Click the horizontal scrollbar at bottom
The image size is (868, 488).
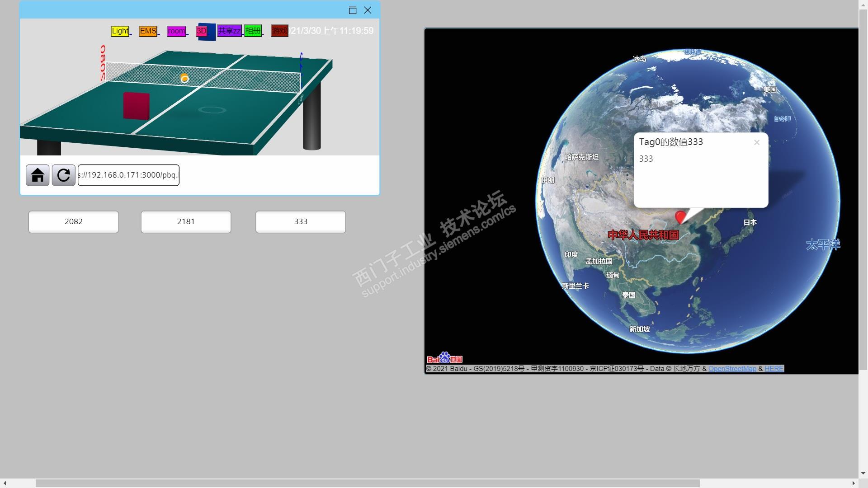[367, 483]
